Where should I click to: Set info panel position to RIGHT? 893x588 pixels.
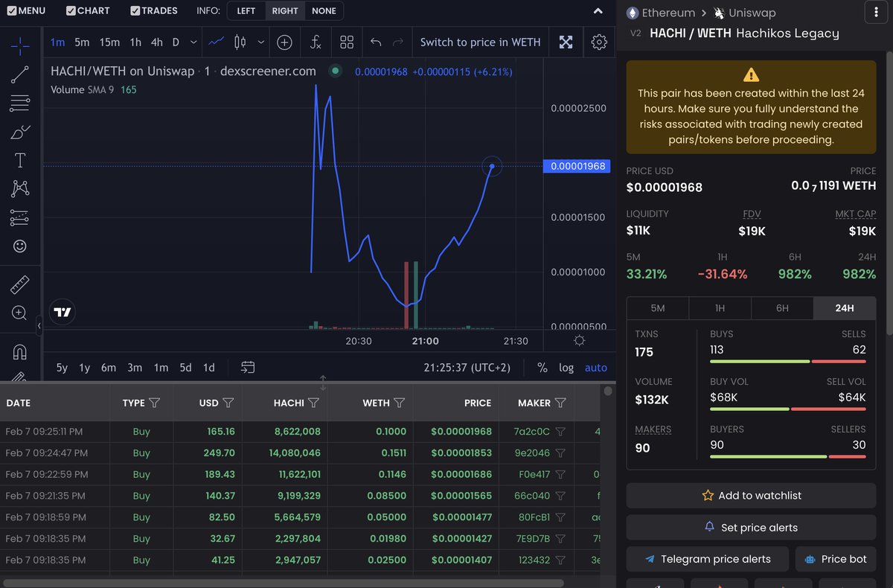pos(285,10)
